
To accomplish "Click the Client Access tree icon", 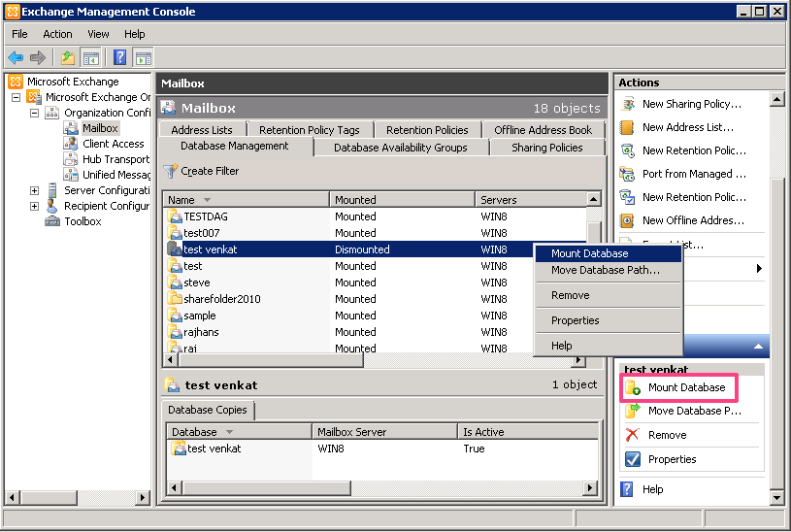I will tap(71, 144).
